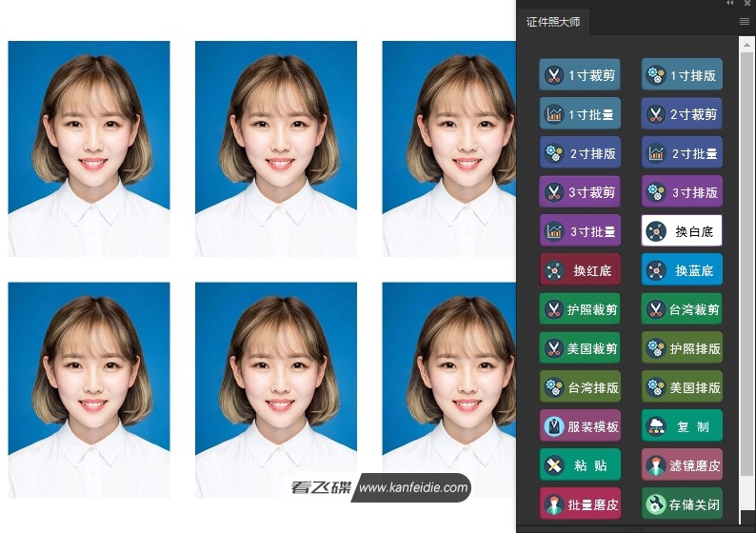Select the top-middle ID photo
The image size is (756, 533).
pos(276,148)
